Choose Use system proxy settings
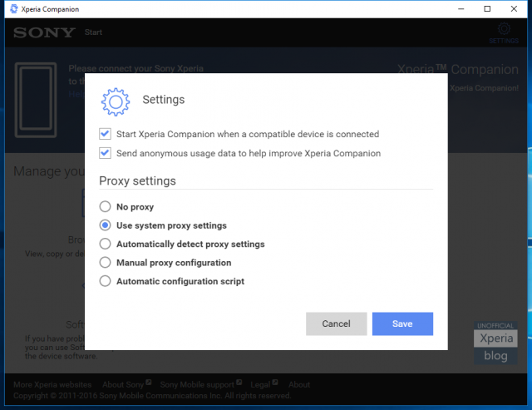532x410 pixels. click(x=106, y=225)
